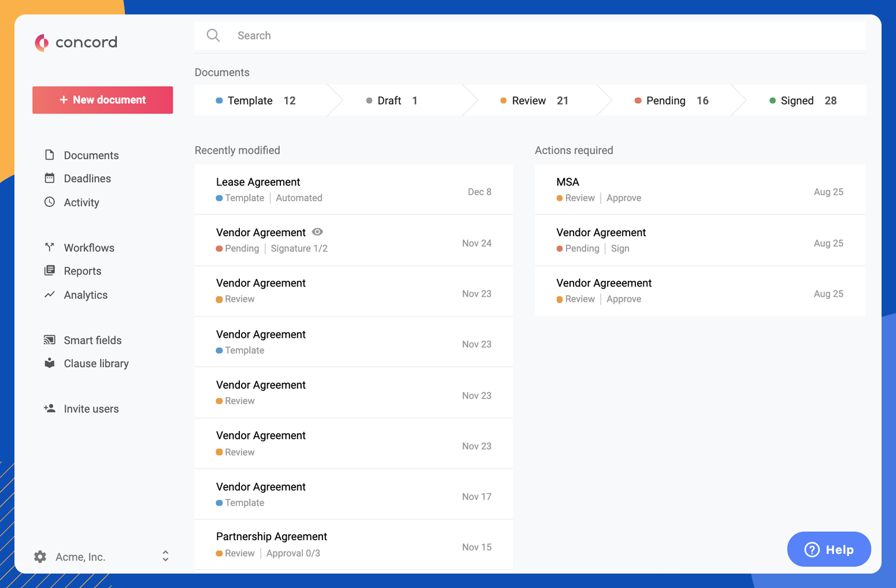Expand the Acme, Inc. workspace switcher
Screen dimensions: 896x588
(165, 556)
